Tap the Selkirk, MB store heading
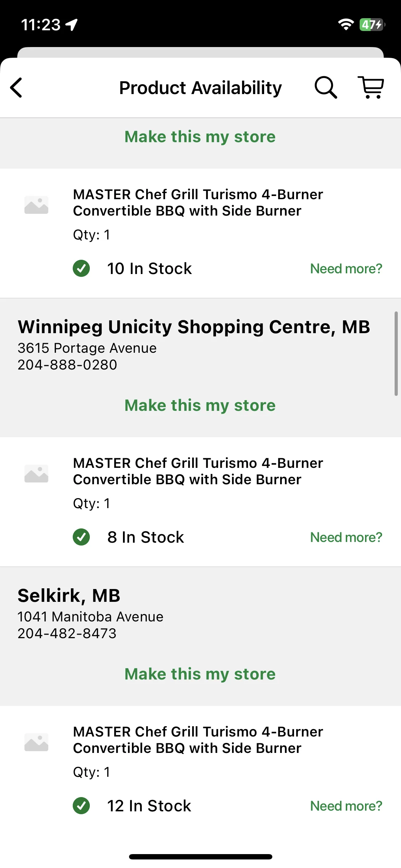The image size is (401, 868). (x=69, y=596)
